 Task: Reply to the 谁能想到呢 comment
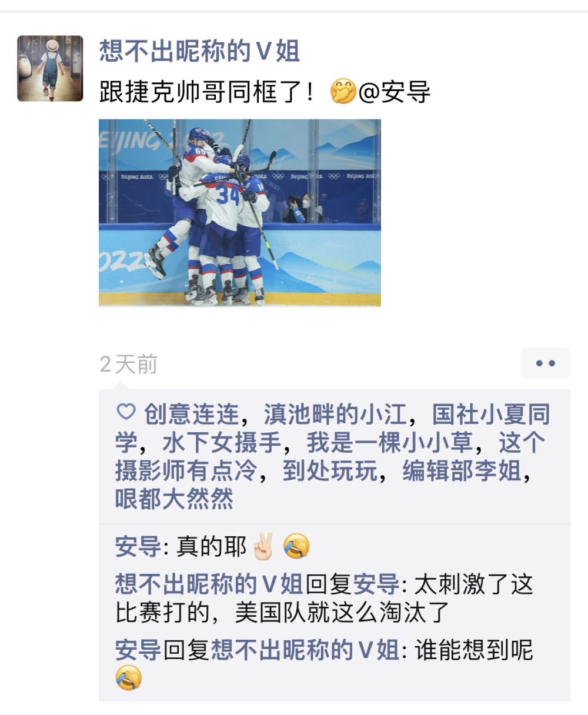pyautogui.click(x=335, y=664)
